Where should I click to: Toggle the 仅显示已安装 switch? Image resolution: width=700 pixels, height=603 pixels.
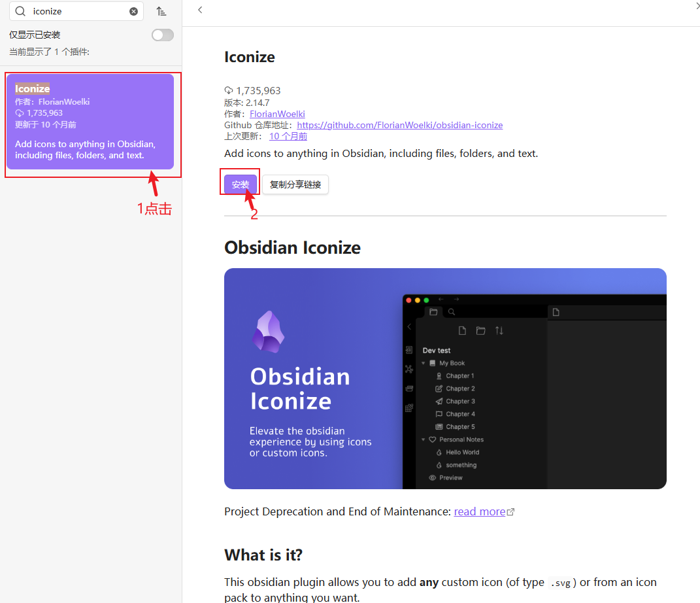(163, 35)
